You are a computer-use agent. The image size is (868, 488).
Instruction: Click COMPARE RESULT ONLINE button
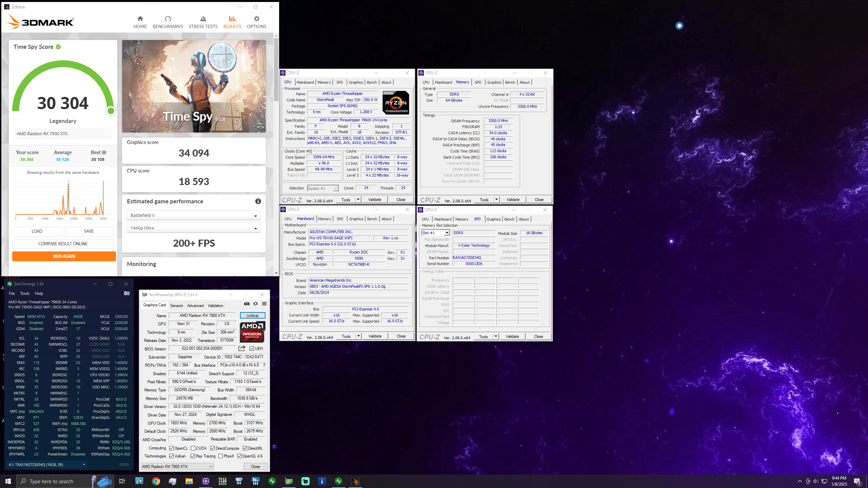click(63, 244)
